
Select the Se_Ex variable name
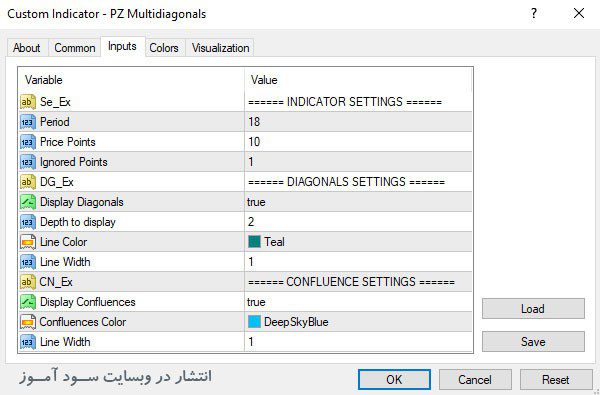point(55,102)
